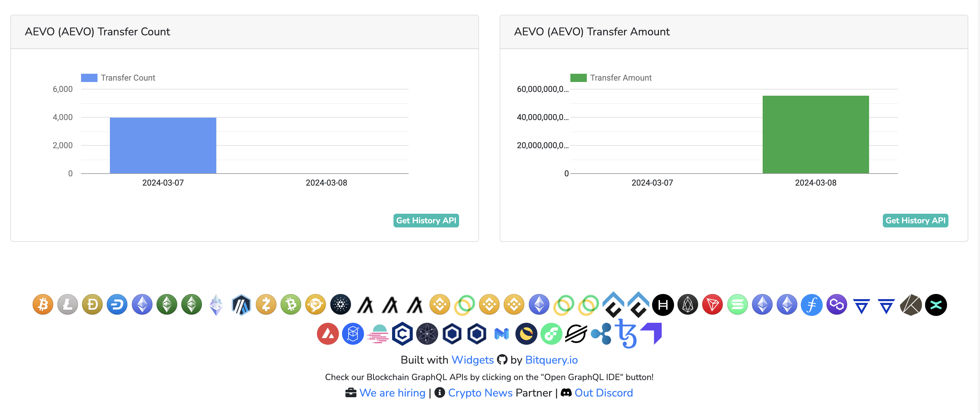Open the Fantom network icon
Viewport: 980px width, 413px height.
[x=353, y=334]
